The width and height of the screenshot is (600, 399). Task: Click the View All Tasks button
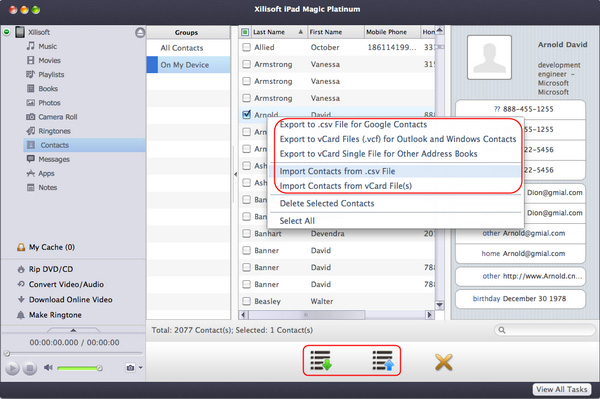click(561, 389)
